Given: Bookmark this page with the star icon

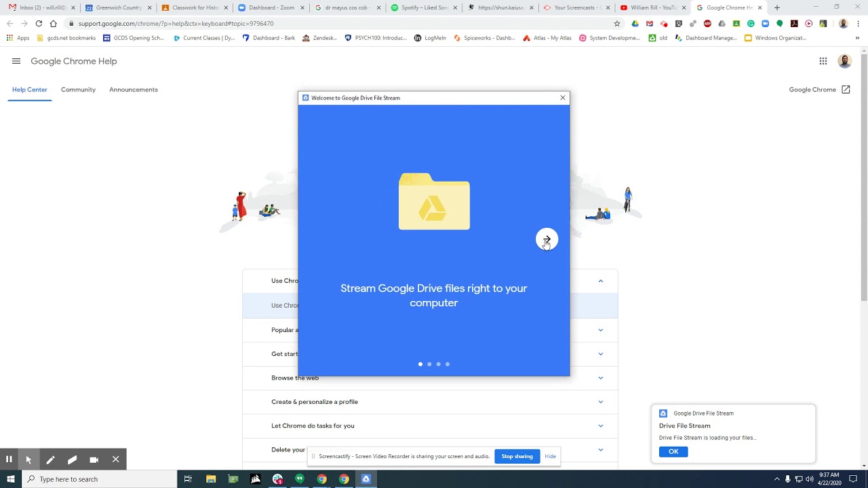Looking at the screenshot, I should pyautogui.click(x=616, y=23).
